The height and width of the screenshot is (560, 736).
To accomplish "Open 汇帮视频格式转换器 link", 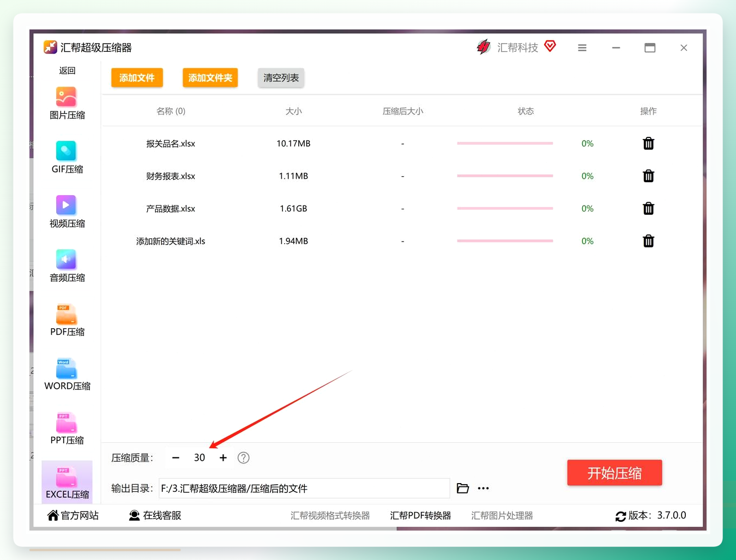I will coord(330,515).
